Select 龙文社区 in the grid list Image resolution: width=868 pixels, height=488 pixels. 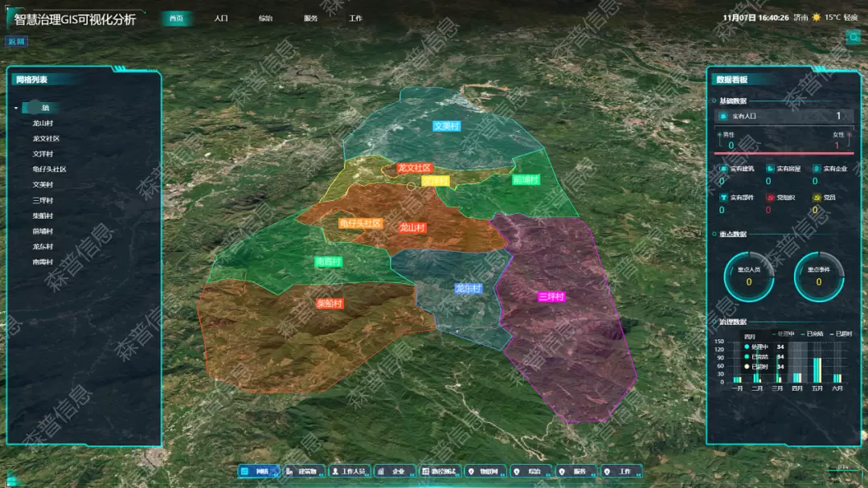pos(46,138)
